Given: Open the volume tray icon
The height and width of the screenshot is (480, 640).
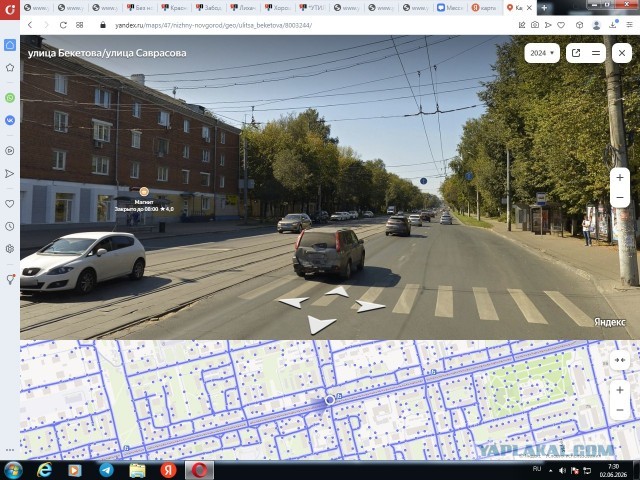Looking at the screenshot, I should click(562, 471).
